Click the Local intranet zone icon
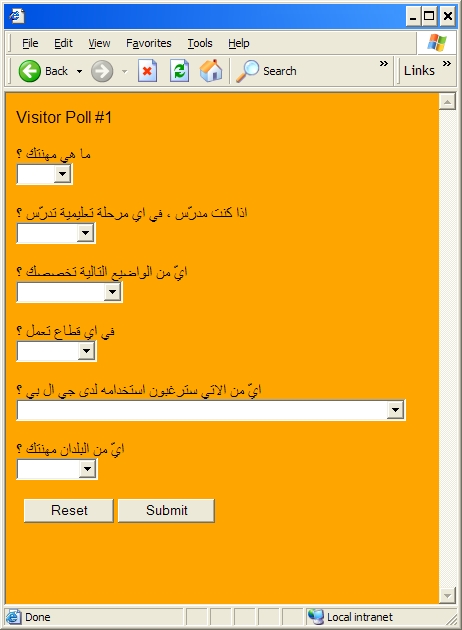 click(x=316, y=617)
